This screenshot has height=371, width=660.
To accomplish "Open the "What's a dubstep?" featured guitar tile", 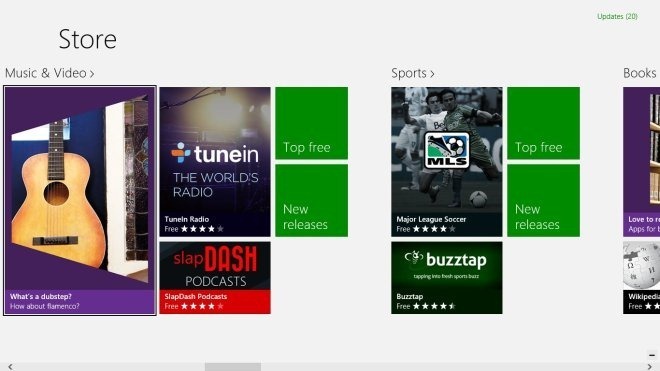I will (x=80, y=200).
